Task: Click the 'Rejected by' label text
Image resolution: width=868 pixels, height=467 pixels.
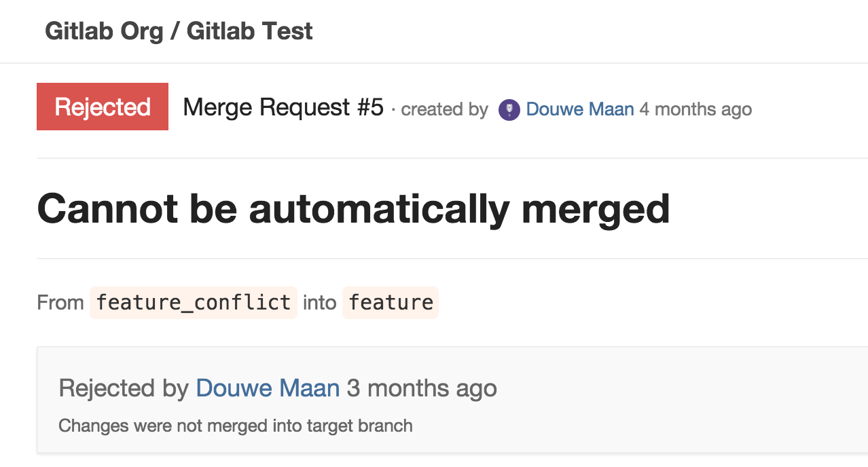Action: click(124, 388)
